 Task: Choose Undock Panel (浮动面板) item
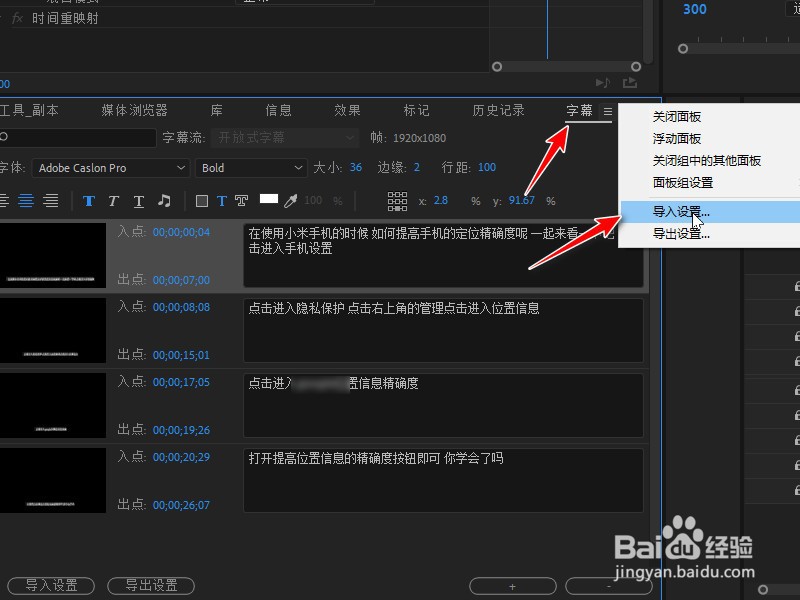(x=677, y=139)
